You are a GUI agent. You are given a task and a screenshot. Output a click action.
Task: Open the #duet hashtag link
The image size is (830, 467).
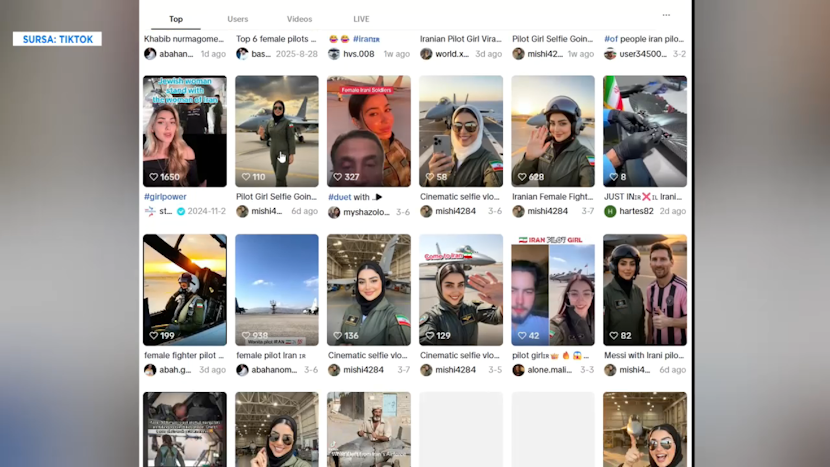click(339, 197)
